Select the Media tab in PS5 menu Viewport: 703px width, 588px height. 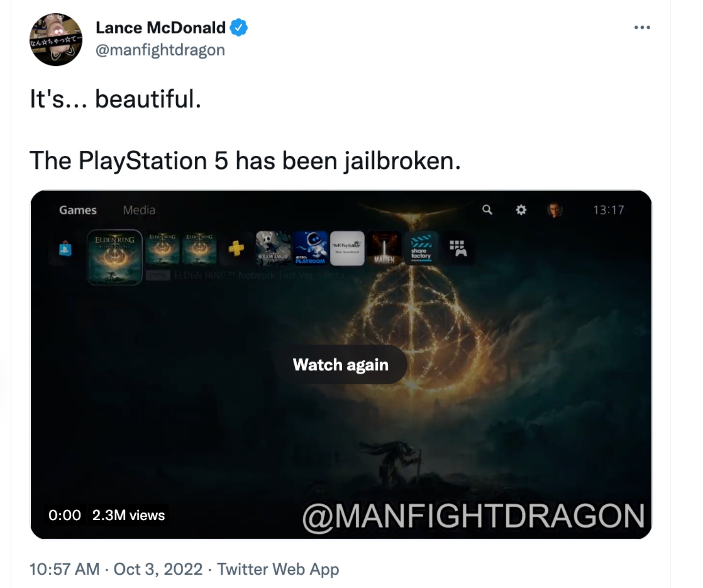[x=139, y=210]
